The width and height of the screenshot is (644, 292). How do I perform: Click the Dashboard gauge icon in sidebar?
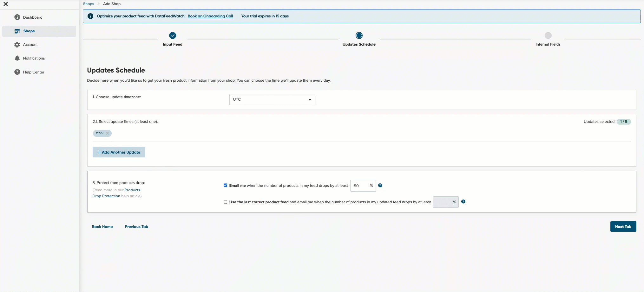pyautogui.click(x=17, y=17)
